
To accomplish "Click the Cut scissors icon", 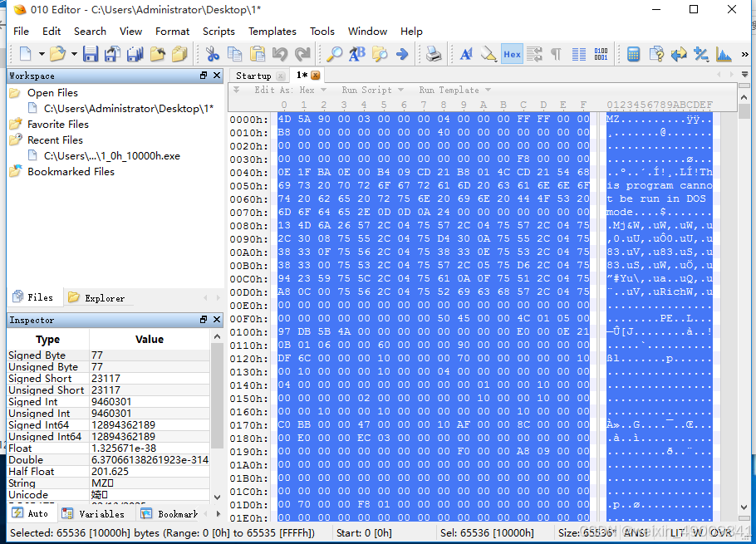I will point(212,54).
